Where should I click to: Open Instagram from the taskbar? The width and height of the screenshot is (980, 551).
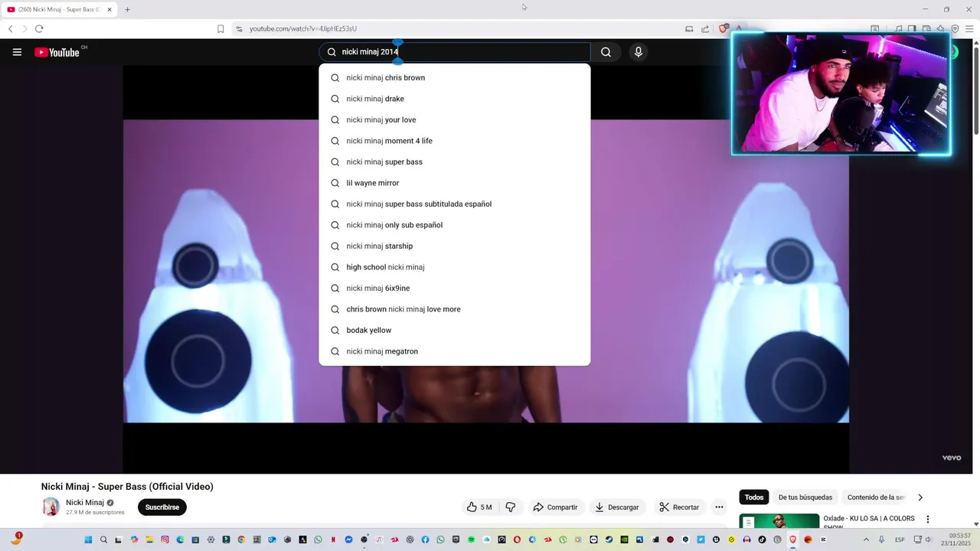pos(165,540)
